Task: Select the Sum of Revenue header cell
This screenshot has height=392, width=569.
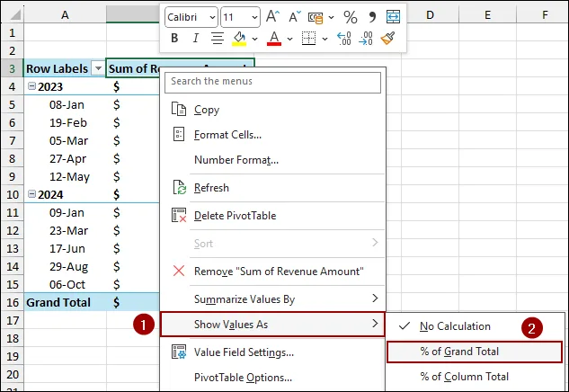Action: point(133,68)
